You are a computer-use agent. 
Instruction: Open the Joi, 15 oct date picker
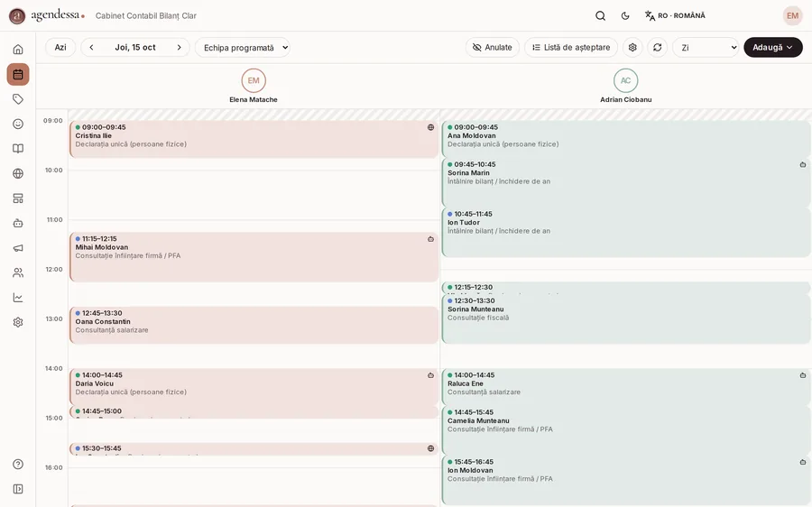tap(135, 47)
